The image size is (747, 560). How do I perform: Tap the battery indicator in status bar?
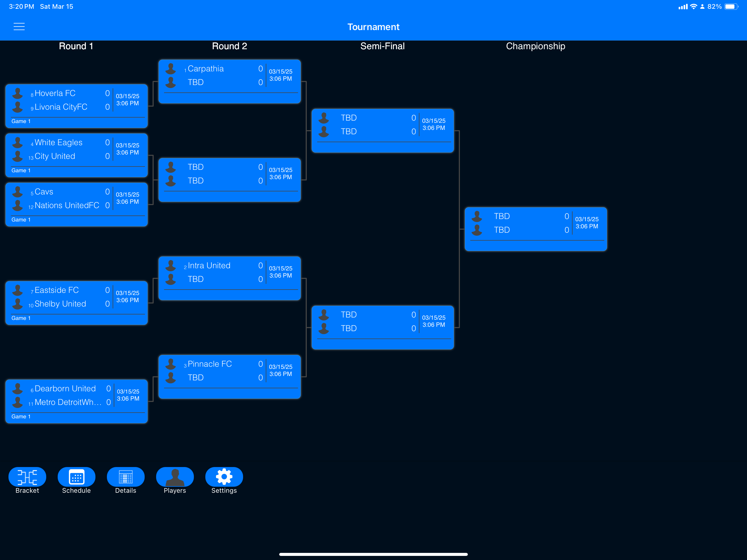click(731, 6)
